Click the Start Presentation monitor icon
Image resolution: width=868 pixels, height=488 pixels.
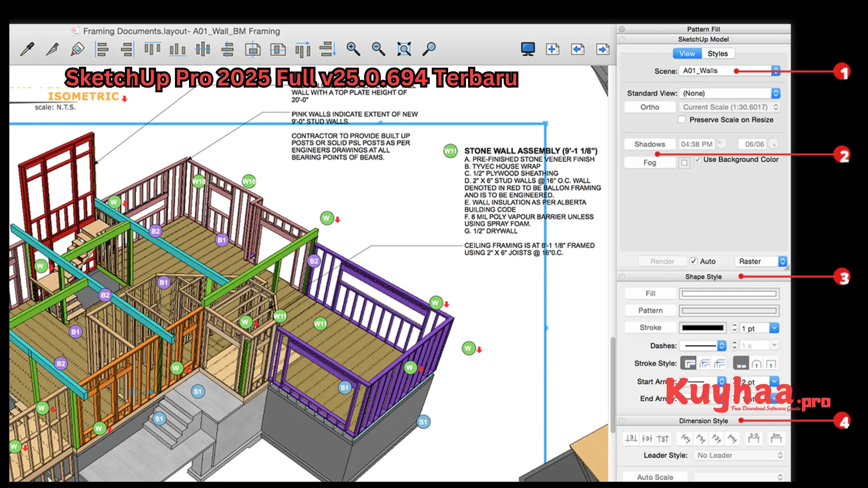[527, 49]
